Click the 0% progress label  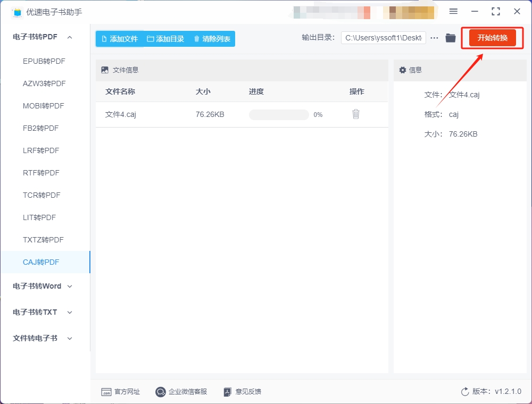[318, 115]
